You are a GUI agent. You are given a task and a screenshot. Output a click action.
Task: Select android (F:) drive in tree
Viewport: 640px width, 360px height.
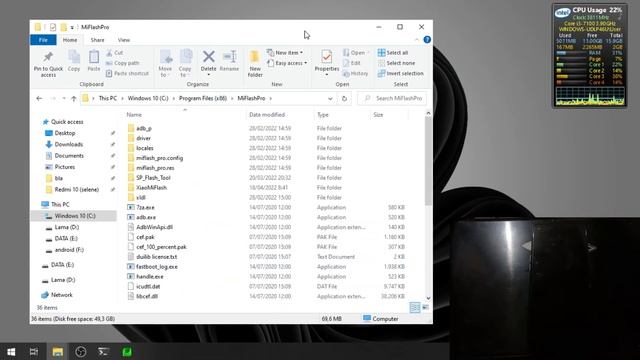[69, 250]
